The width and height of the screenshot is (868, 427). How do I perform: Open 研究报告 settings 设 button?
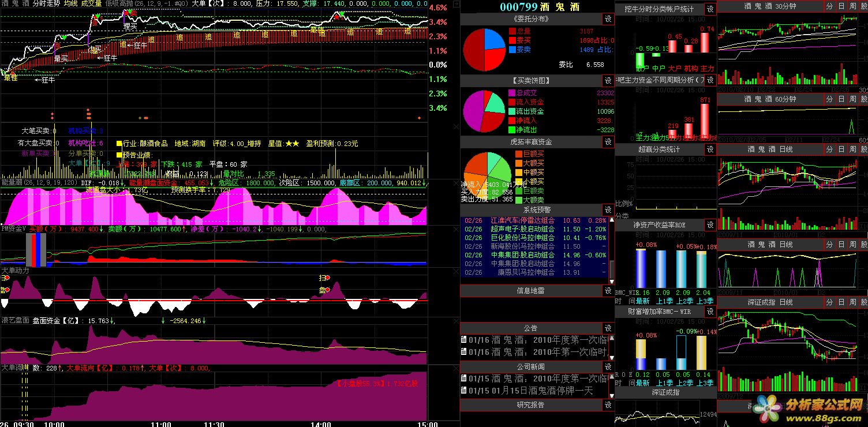pyautogui.click(x=608, y=405)
